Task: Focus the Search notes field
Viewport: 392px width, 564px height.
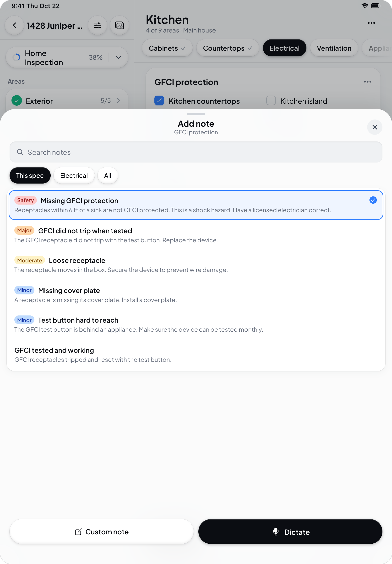Action: click(x=196, y=152)
